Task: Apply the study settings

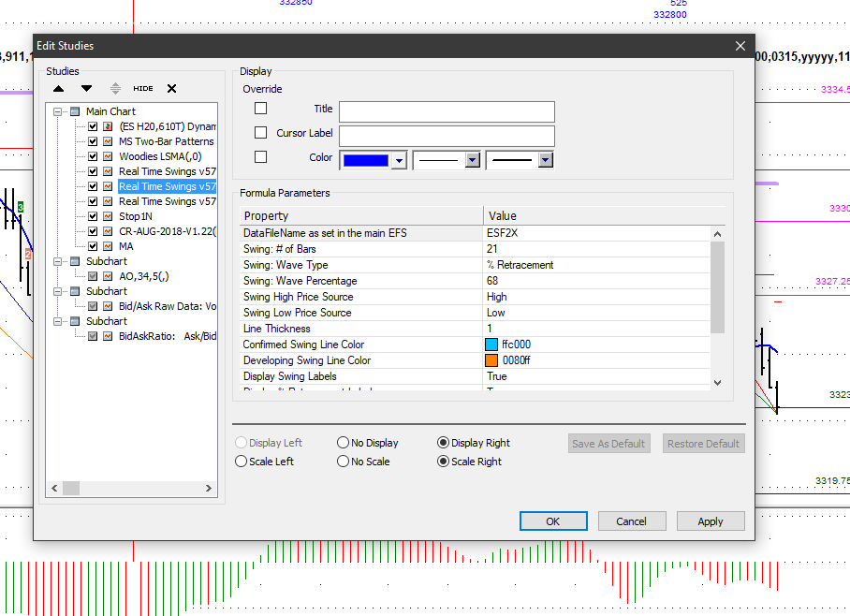Action: (711, 521)
